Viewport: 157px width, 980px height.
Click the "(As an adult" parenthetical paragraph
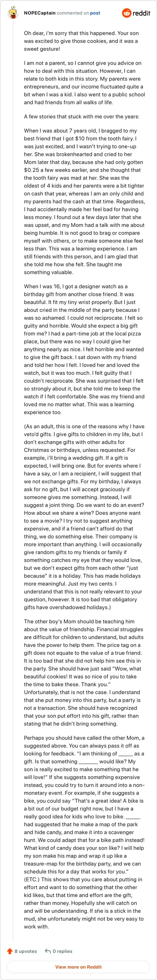coord(84,517)
